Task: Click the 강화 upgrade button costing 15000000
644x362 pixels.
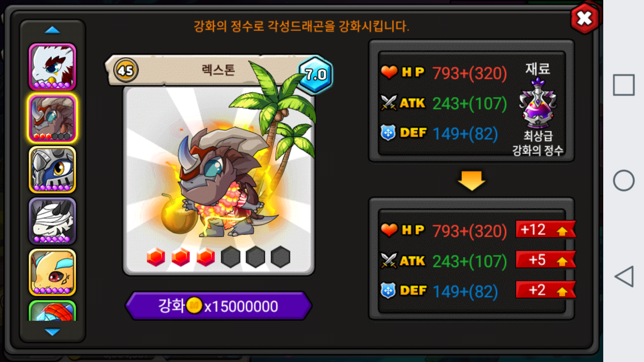Action: 218,306
